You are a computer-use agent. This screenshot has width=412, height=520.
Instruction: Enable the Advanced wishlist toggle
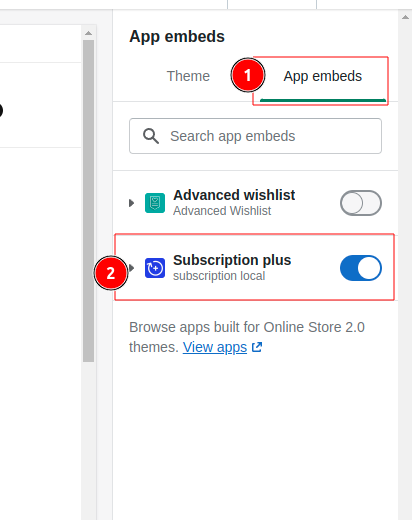361,203
